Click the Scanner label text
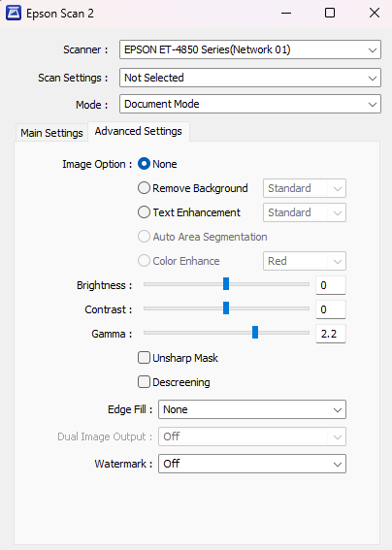Image resolution: width=392 pixels, height=550 pixels. 85,49
